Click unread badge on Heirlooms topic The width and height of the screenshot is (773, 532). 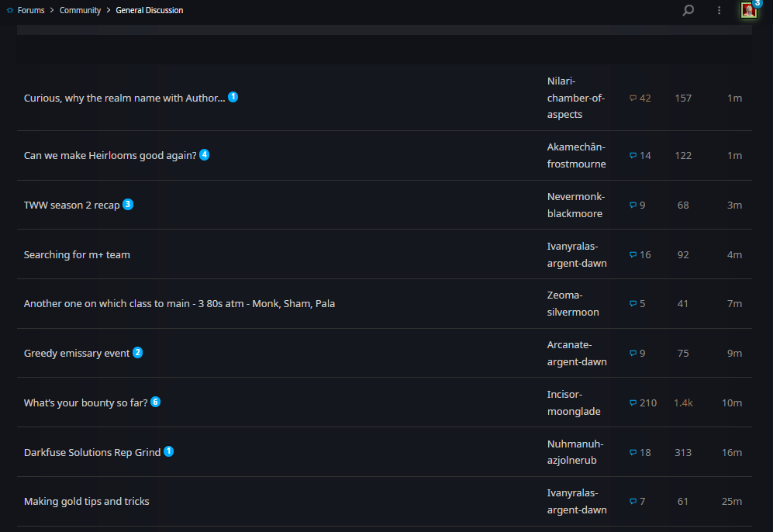point(204,155)
